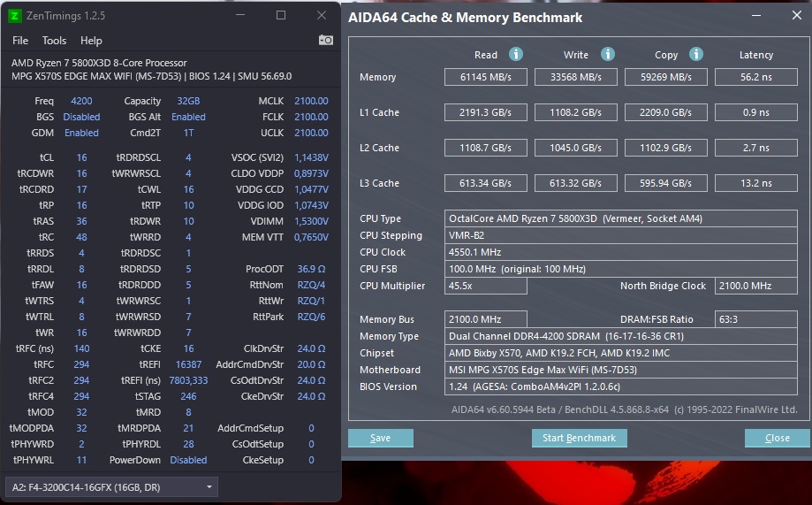Click the tREFI value 16387
Viewport: 812px width, 505px height.
(188, 364)
